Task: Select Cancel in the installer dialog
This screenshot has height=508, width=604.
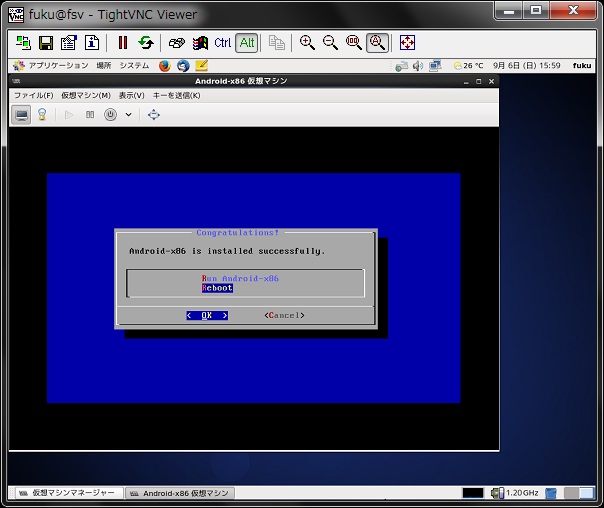Action: [284, 315]
